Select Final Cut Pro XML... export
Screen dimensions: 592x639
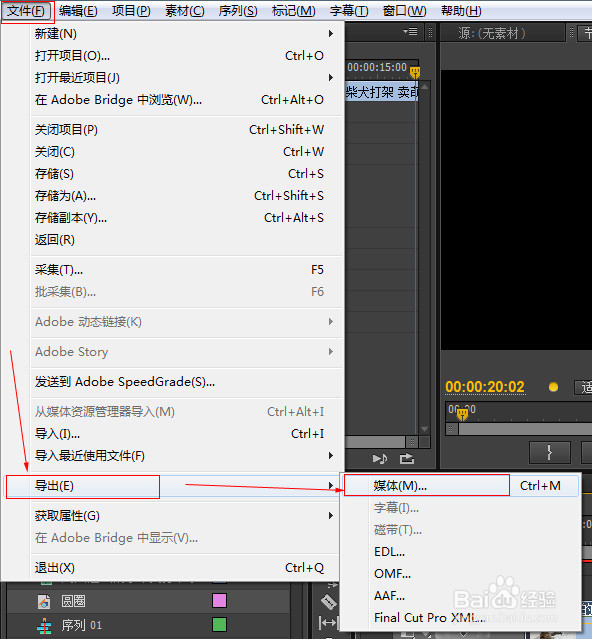(x=460, y=618)
